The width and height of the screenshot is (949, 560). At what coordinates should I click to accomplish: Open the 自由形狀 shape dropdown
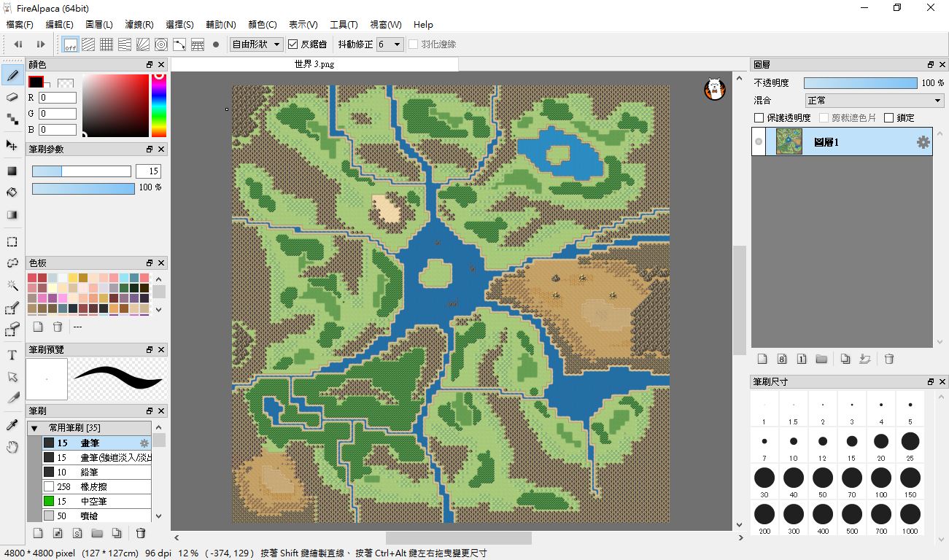point(256,44)
